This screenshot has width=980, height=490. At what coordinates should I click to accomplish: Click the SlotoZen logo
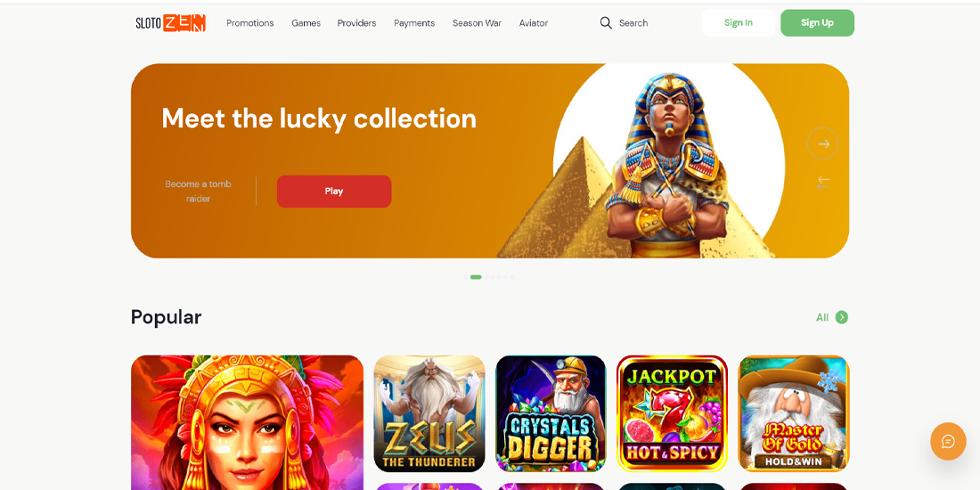coord(171,23)
